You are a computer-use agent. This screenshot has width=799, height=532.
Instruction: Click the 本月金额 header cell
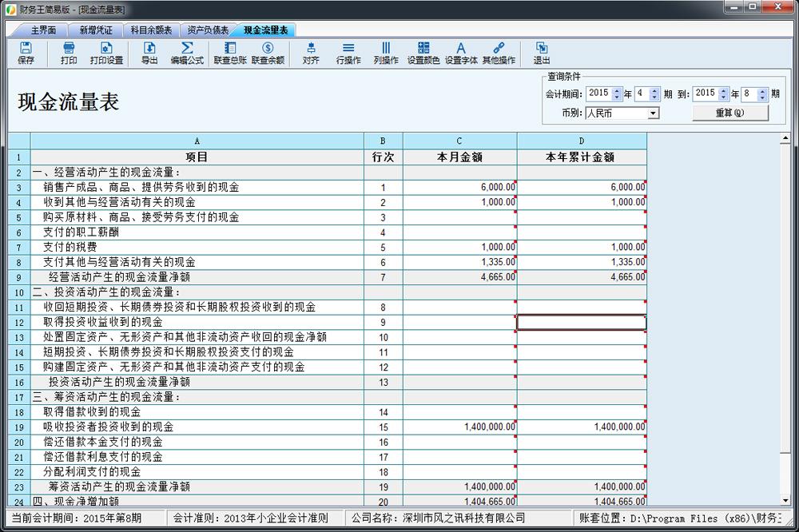pyautogui.click(x=459, y=157)
